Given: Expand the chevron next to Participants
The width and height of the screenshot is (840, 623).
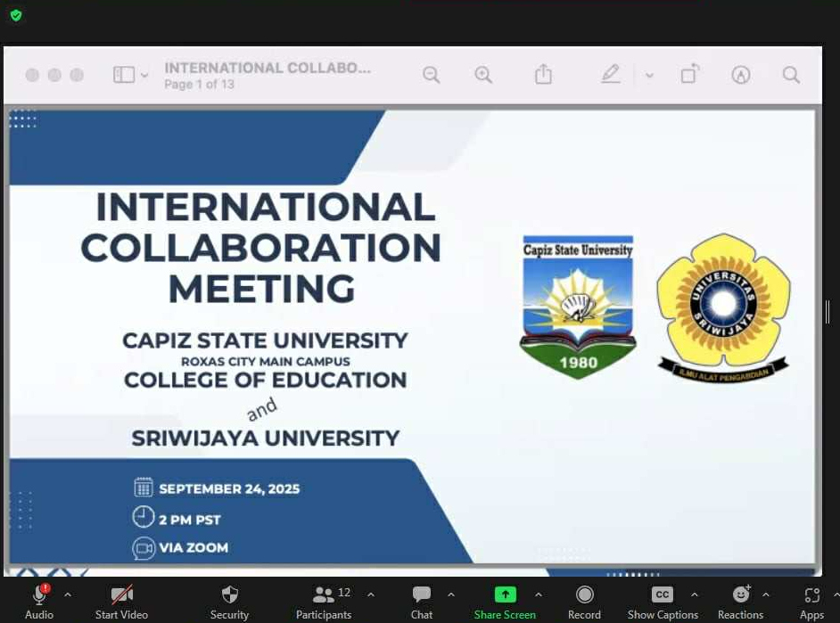Looking at the screenshot, I should coord(371,594).
